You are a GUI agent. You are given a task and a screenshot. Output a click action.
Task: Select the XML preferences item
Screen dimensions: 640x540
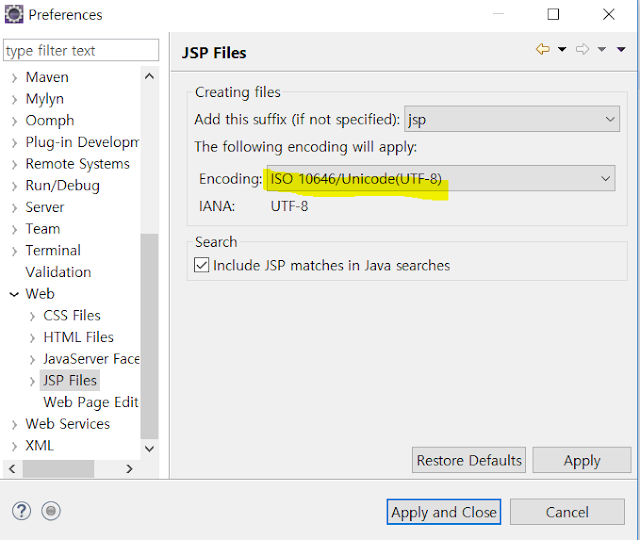tap(40, 445)
